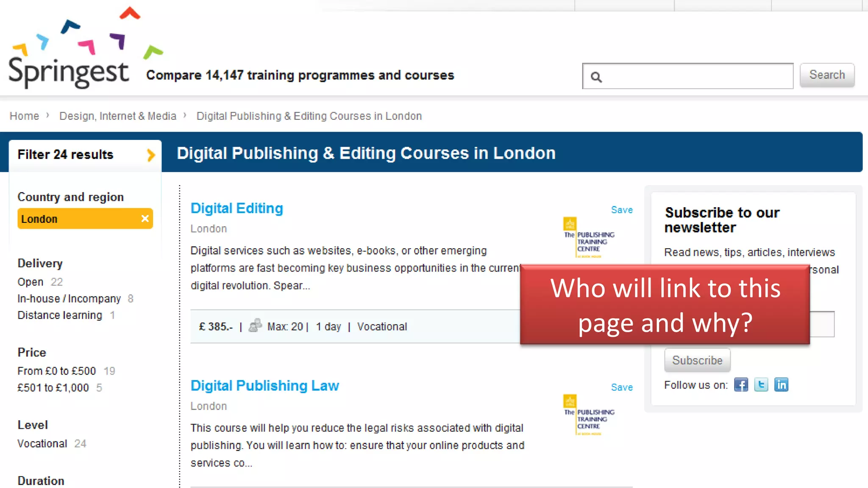Click the £ 385.- price text
This screenshot has width=868, height=488.
tap(216, 327)
